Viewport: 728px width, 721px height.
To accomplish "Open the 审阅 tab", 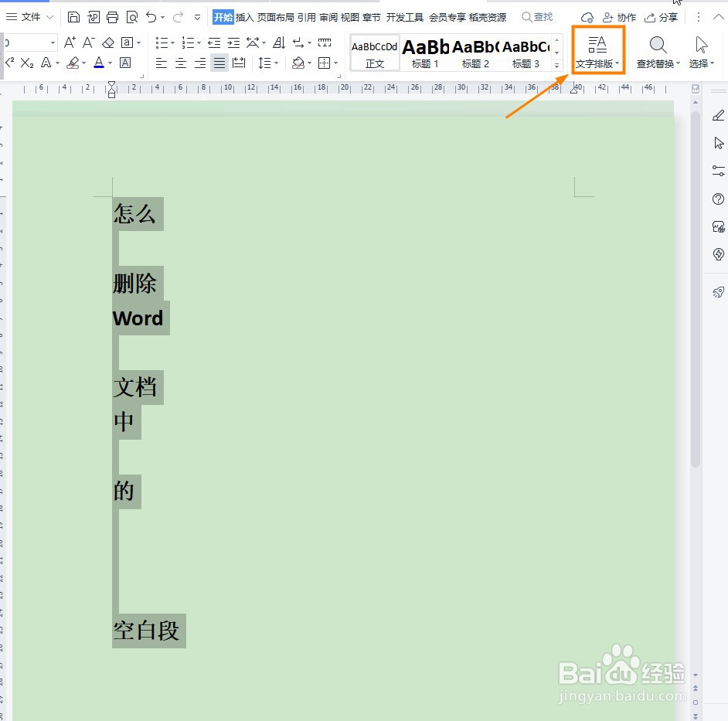I will [328, 18].
